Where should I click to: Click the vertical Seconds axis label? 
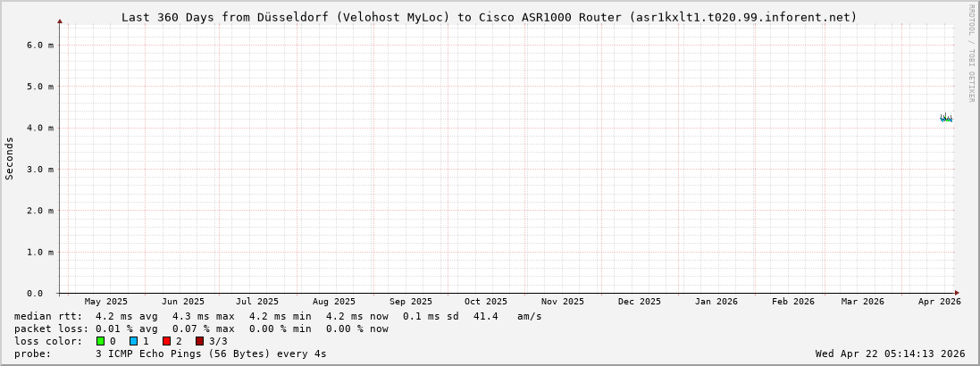click(10, 158)
